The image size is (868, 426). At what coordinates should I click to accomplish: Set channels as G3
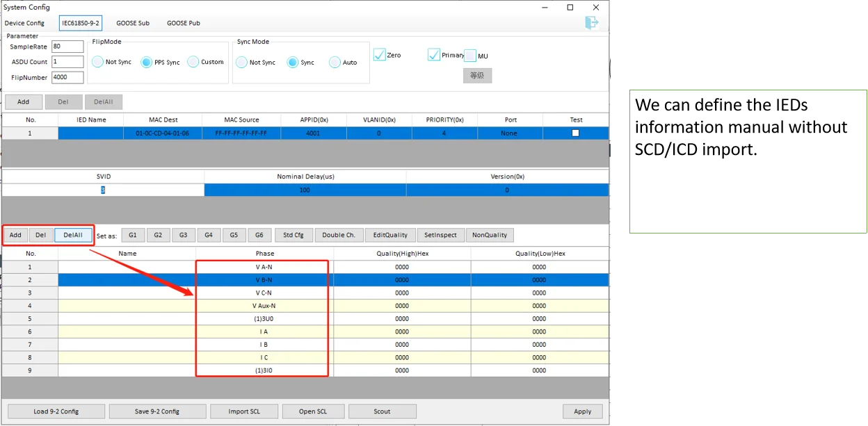183,235
